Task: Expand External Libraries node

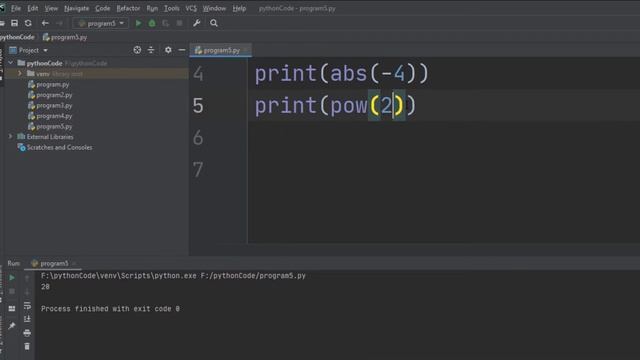Action: click(11, 137)
